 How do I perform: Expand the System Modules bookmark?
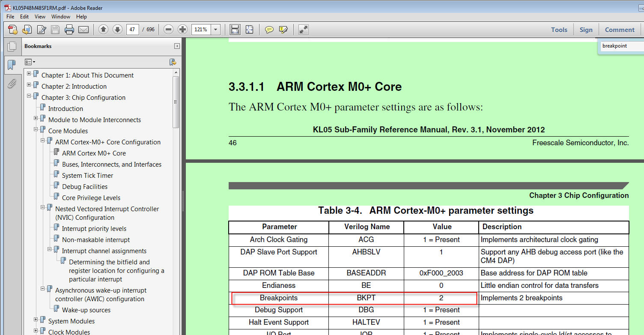[36, 320]
